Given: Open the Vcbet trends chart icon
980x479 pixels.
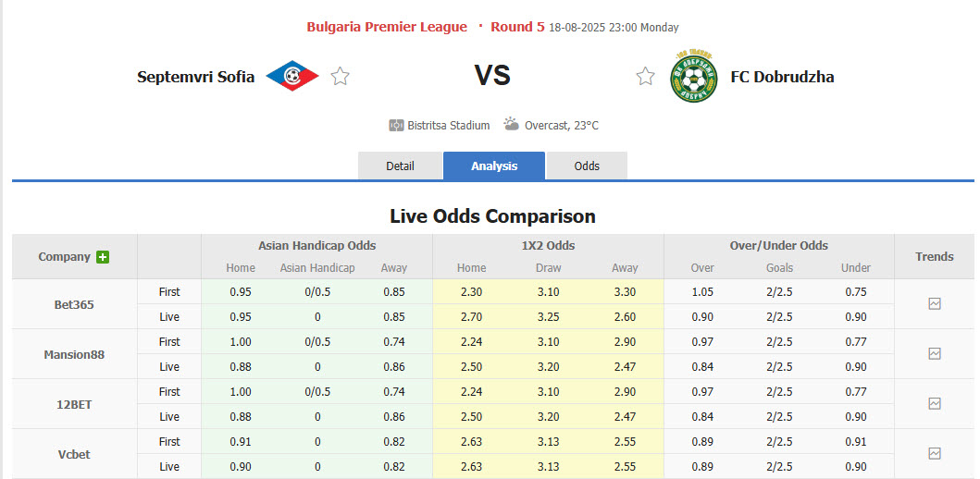Looking at the screenshot, I should (934, 453).
